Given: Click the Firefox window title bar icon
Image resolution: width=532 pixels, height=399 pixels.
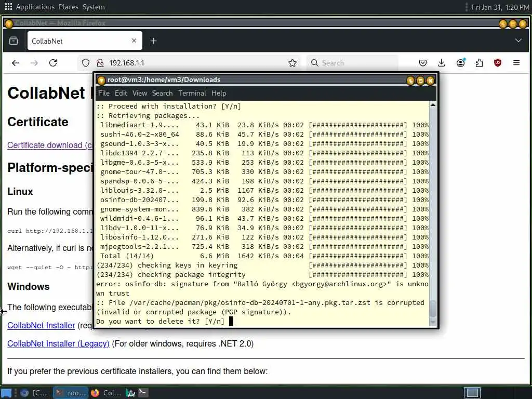Looking at the screenshot, I should click(x=9, y=23).
